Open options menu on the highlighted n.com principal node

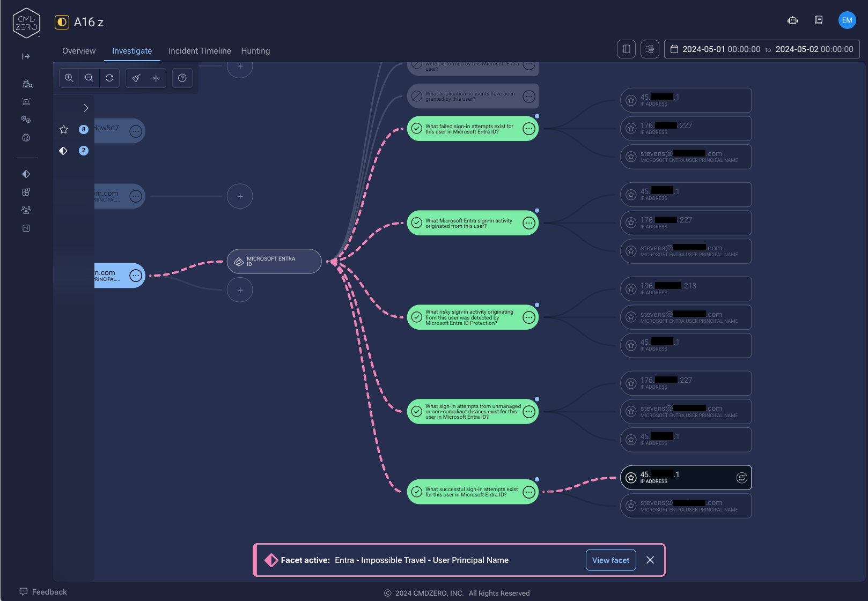[136, 276]
